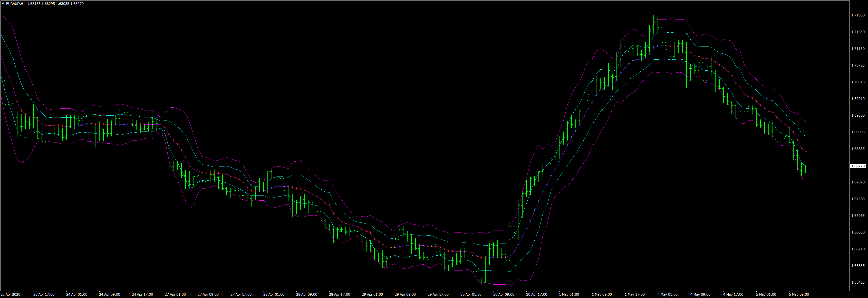Click the 1.65425 price scale label
Screen dimensions: 868x298
pyautogui.click(x=858, y=283)
